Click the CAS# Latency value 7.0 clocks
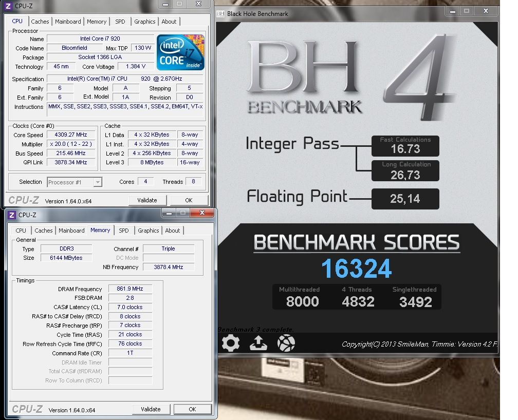This screenshot has height=420, width=518. tap(130, 307)
